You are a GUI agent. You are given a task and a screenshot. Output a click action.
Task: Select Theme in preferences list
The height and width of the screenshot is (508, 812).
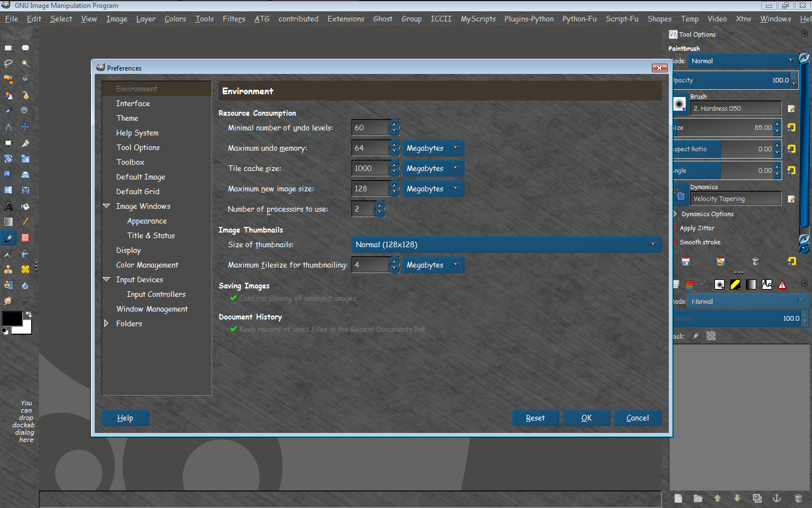click(x=127, y=119)
